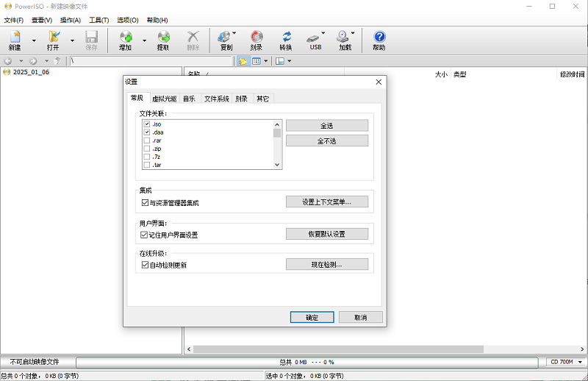Click the 增加 (Add) toolbar icon
This screenshot has width=588, height=381.
(126, 40)
